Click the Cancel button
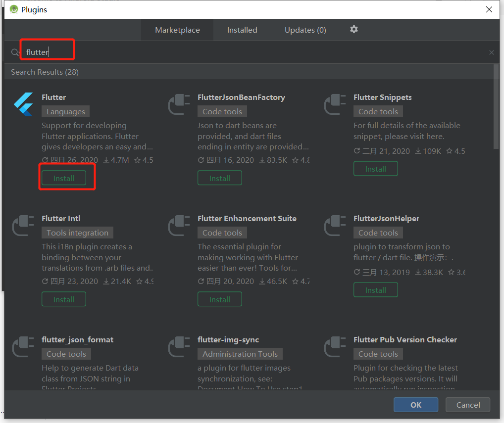504x423 pixels. (468, 405)
